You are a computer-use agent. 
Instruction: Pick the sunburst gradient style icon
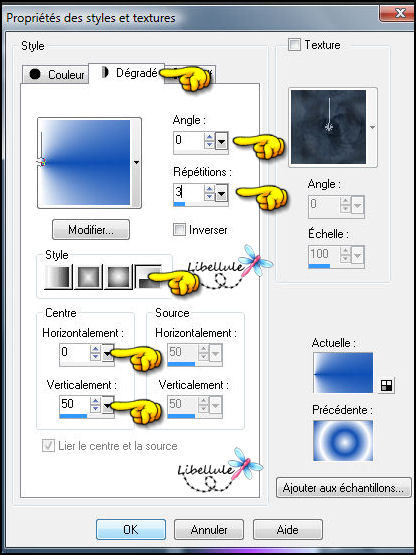click(x=118, y=276)
